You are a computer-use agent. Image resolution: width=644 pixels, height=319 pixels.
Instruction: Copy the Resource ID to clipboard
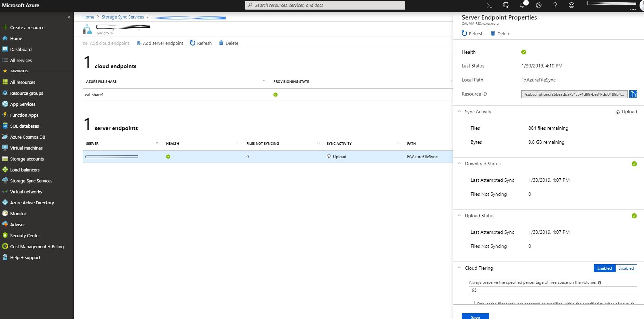[633, 94]
